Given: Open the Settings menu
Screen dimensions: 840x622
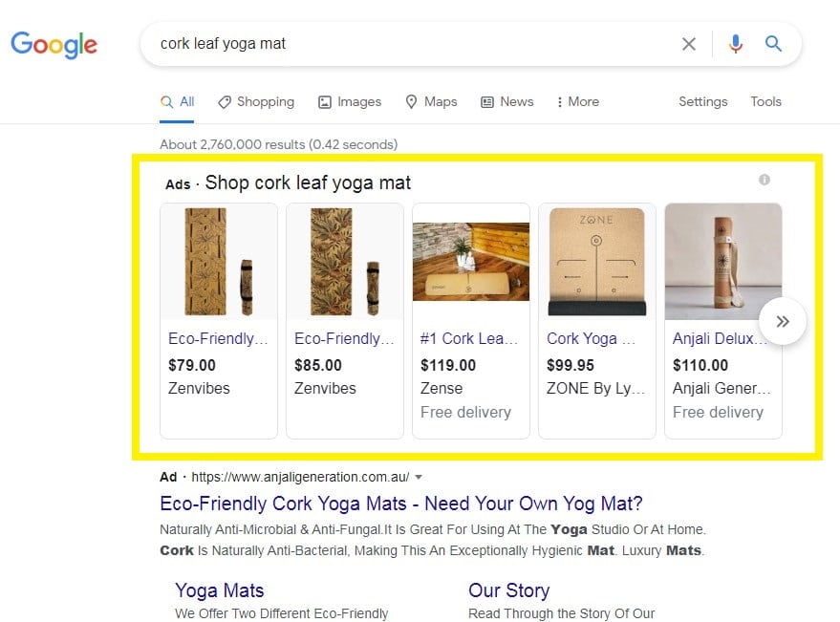Looking at the screenshot, I should pos(702,101).
